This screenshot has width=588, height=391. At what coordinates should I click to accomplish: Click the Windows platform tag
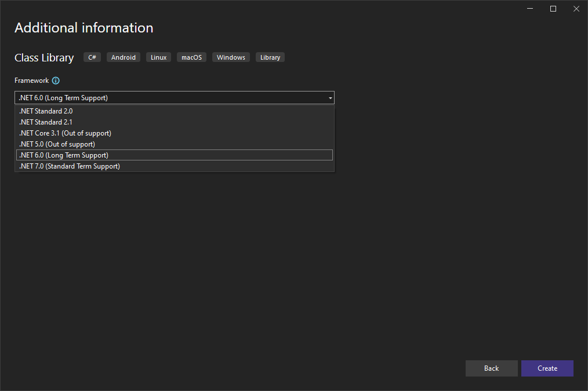[x=231, y=57]
